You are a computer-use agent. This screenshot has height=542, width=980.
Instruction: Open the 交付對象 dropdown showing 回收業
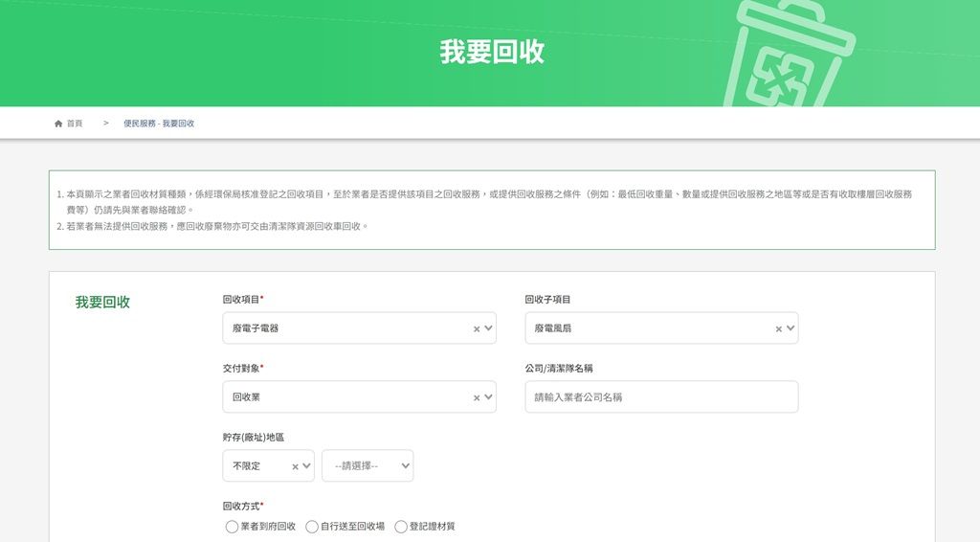coord(349,397)
